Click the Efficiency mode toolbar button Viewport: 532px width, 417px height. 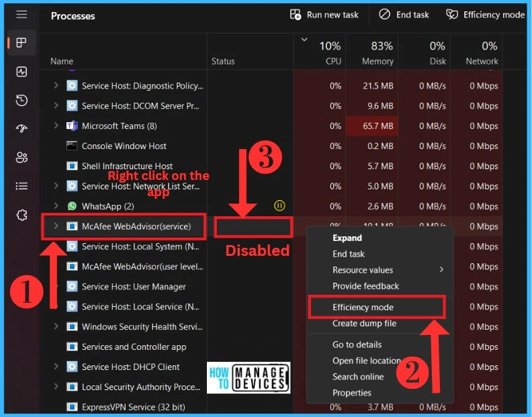coord(485,15)
